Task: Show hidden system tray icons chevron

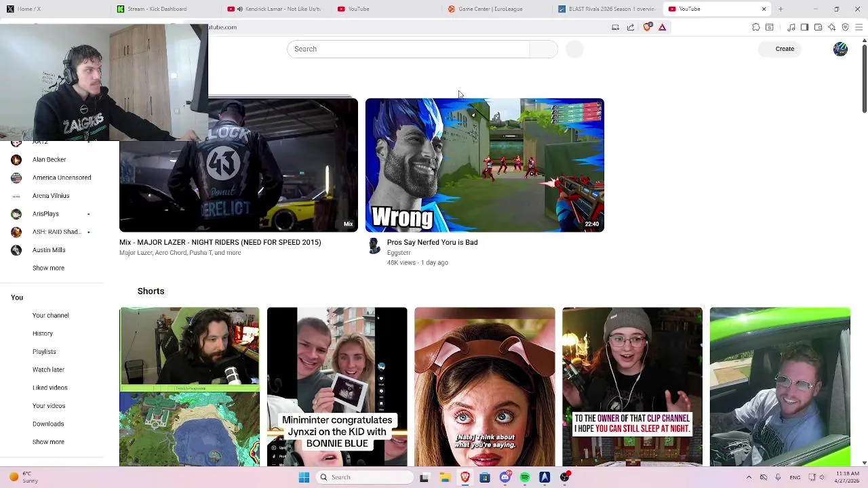Action: pyautogui.click(x=749, y=477)
